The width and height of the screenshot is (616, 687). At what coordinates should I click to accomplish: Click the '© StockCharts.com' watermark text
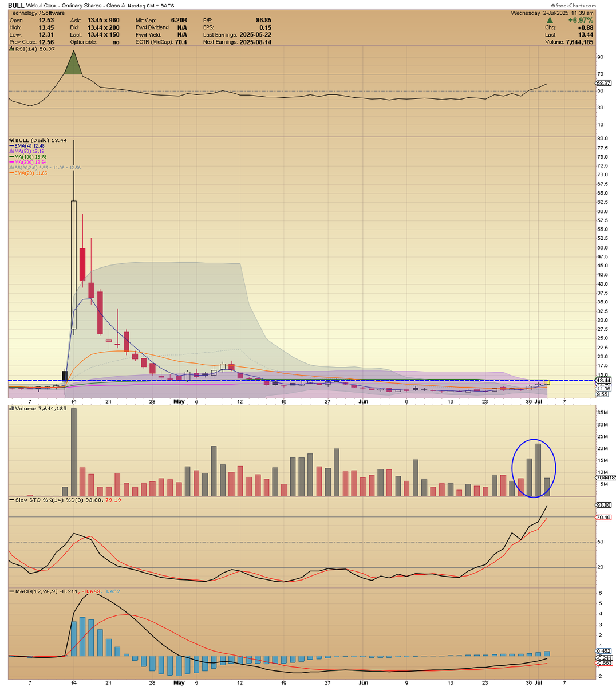tap(575, 5)
